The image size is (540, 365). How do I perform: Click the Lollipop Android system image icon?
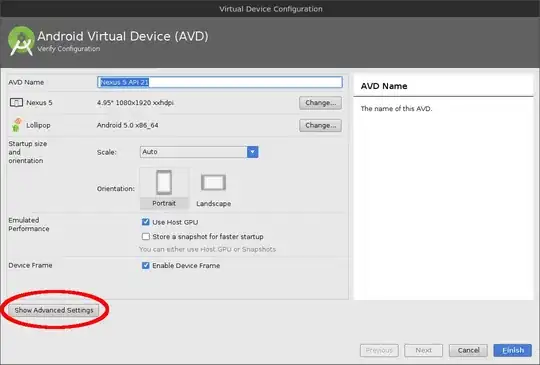16,125
